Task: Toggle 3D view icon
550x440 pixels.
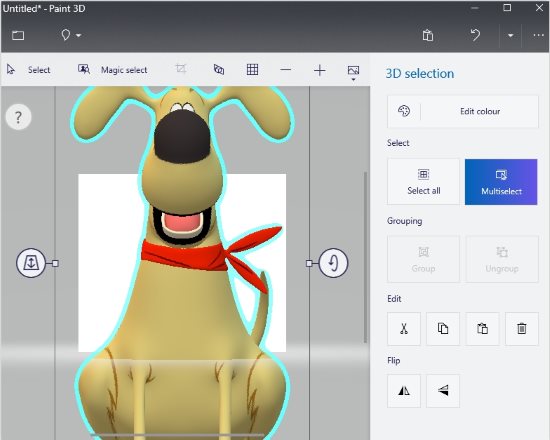Action: [x=219, y=69]
